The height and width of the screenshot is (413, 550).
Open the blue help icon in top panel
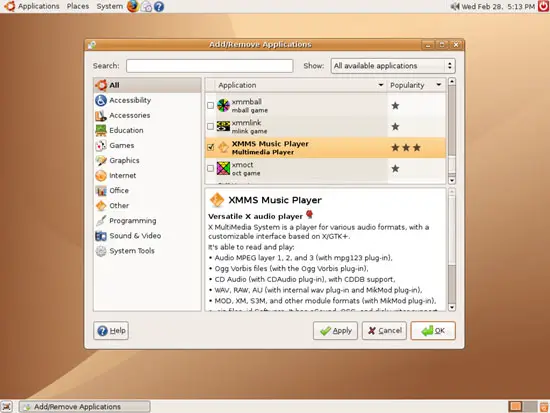coord(159,7)
